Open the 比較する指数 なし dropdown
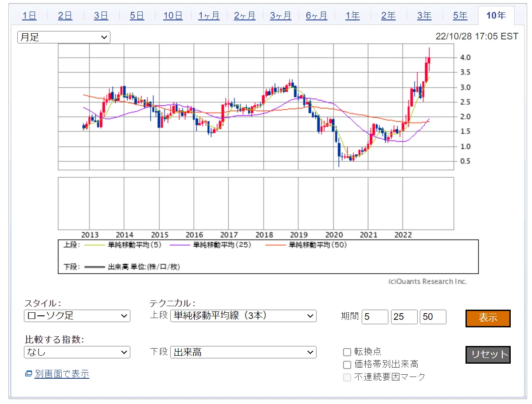The height and width of the screenshot is (404, 532). pyautogui.click(x=77, y=352)
